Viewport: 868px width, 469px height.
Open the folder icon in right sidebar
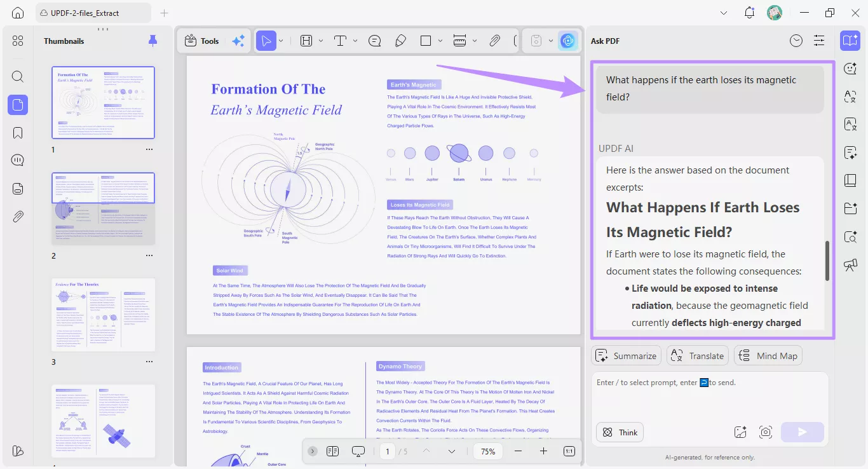pyautogui.click(x=850, y=208)
